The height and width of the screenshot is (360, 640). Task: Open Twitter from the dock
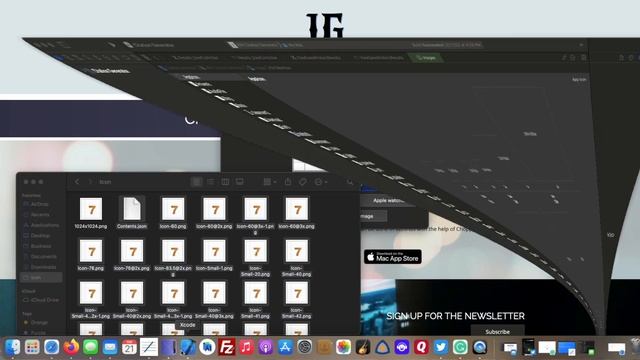tap(441, 347)
